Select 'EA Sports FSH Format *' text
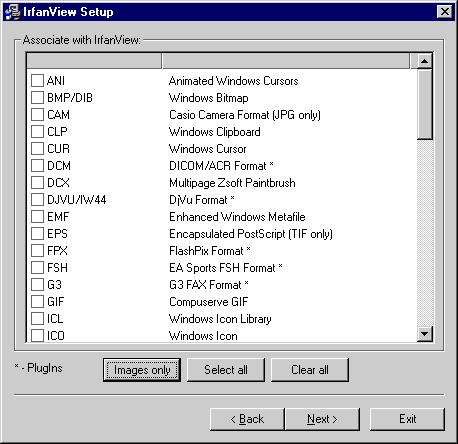 click(226, 268)
